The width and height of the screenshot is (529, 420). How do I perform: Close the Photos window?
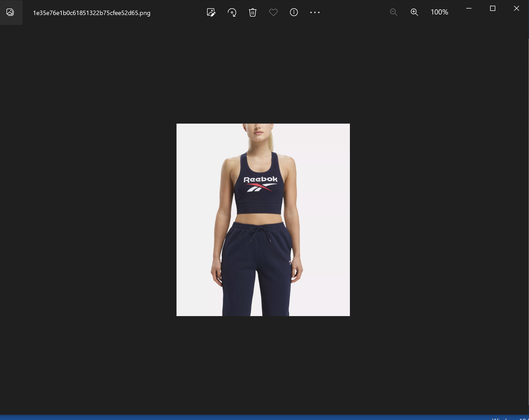[x=516, y=9]
